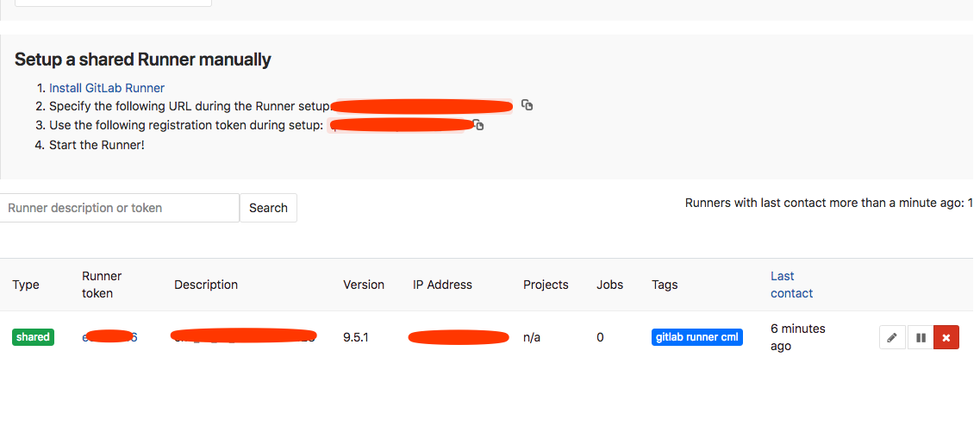Click Setup a shared Runner manually heading
980x445 pixels.
point(142,60)
